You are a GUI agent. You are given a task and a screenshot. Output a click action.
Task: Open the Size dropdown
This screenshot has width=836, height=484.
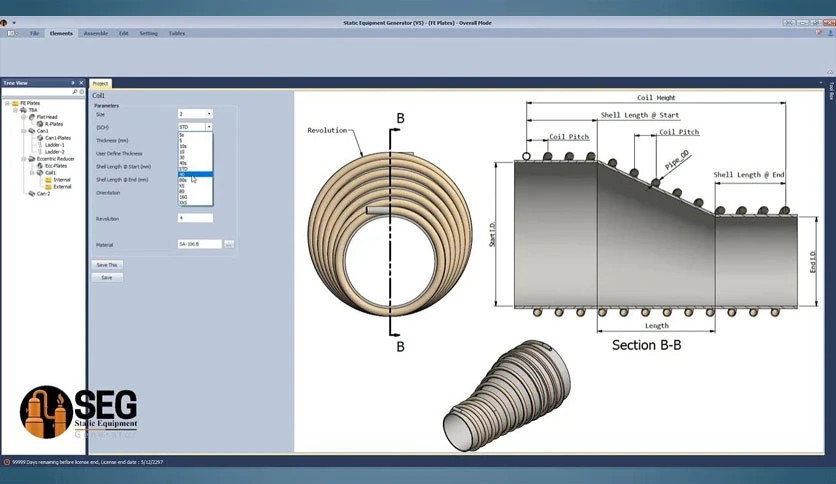click(x=209, y=114)
